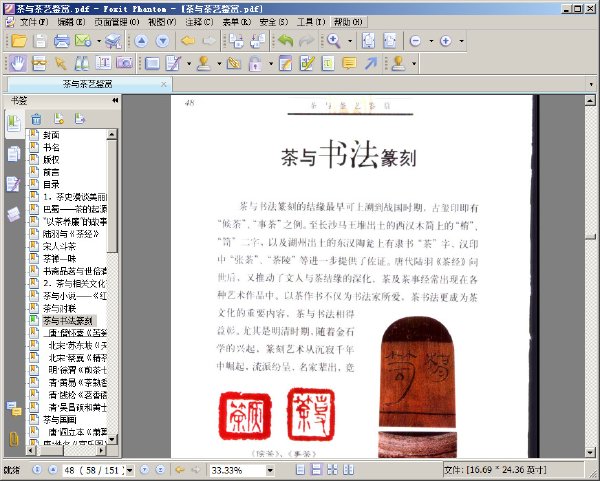Open the 工具(T) menu

coord(311,22)
